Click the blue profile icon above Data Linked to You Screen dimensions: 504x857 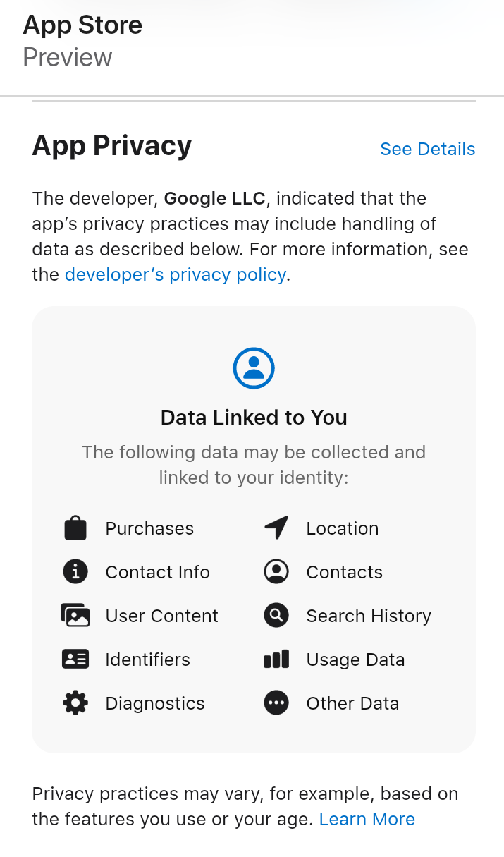tap(254, 368)
